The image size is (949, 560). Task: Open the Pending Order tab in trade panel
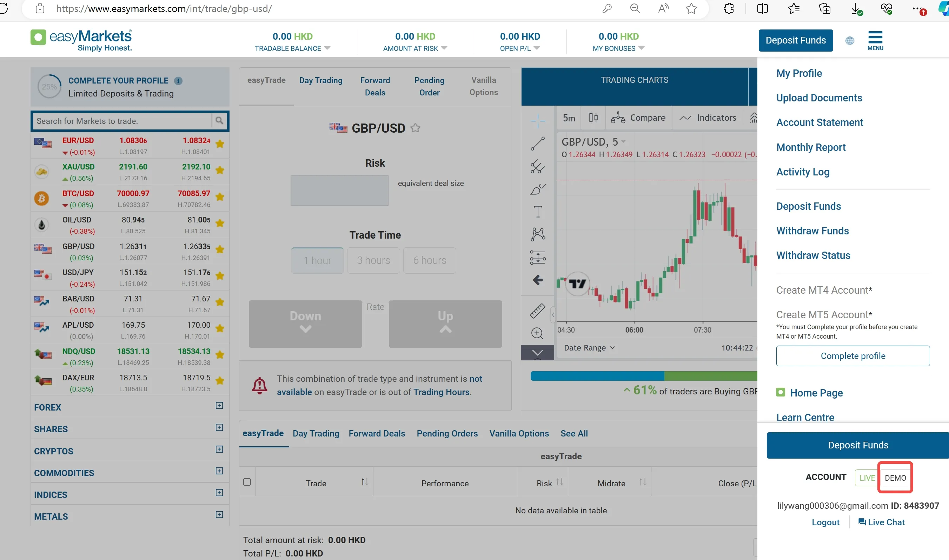pyautogui.click(x=429, y=86)
